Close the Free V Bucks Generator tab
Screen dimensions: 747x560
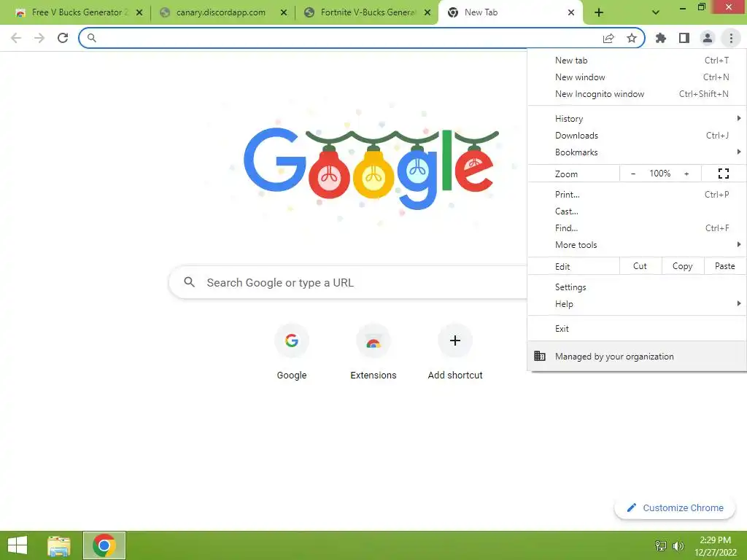139,13
